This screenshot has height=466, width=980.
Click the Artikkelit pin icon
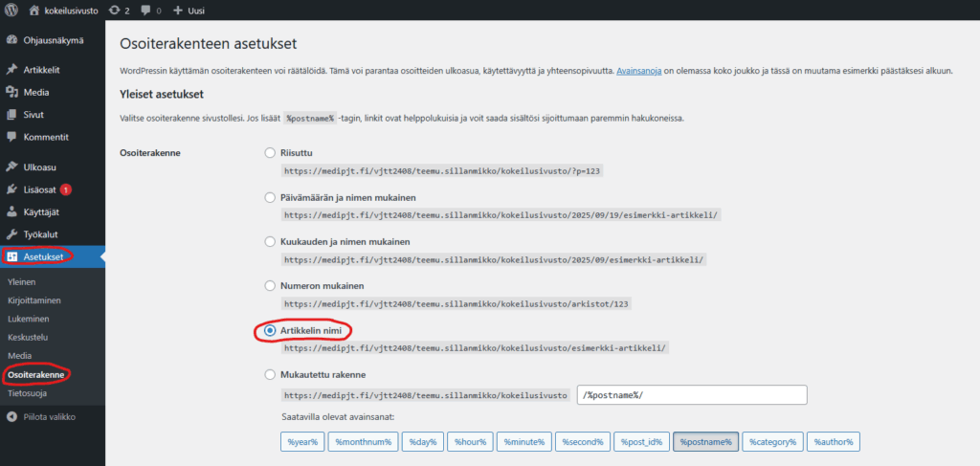click(11, 70)
